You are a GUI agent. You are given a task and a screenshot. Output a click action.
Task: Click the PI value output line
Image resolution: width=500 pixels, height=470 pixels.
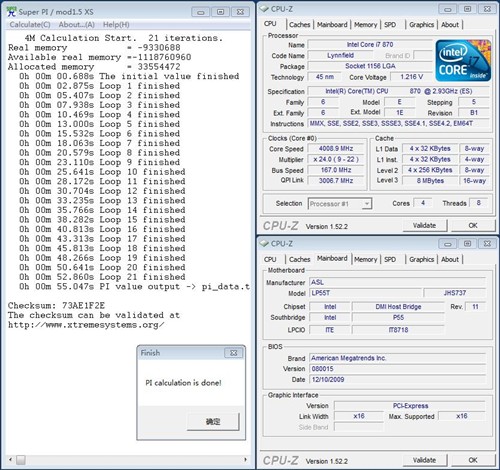click(x=134, y=287)
